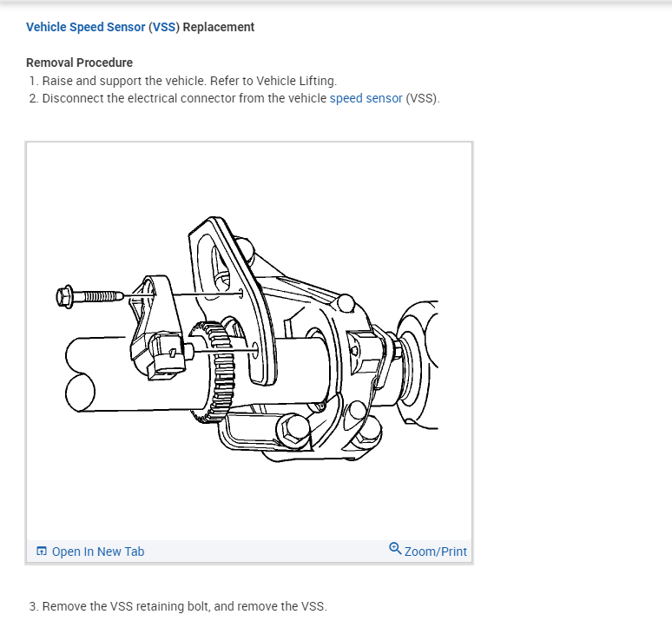Open the Vehicle Speed Sensor title link

tap(86, 27)
